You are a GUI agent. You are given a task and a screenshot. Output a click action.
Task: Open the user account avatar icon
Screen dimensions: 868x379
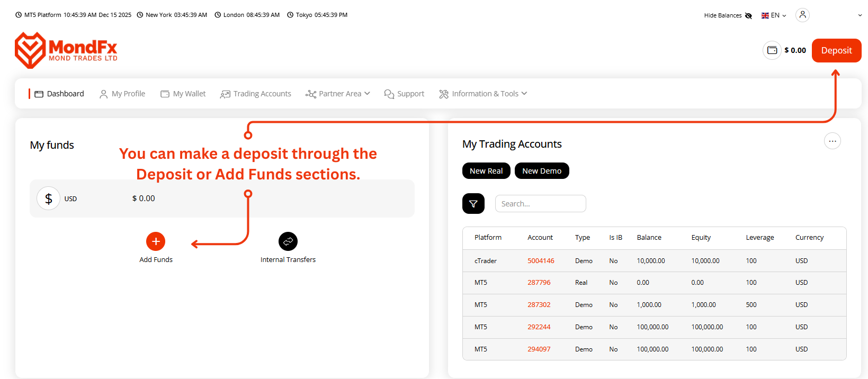(803, 15)
